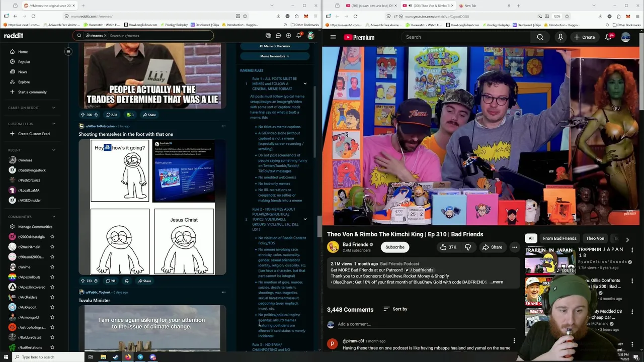Screen dimensions: 644x362
Task: Open Popular in Reddit sidebar
Action: [24, 62]
